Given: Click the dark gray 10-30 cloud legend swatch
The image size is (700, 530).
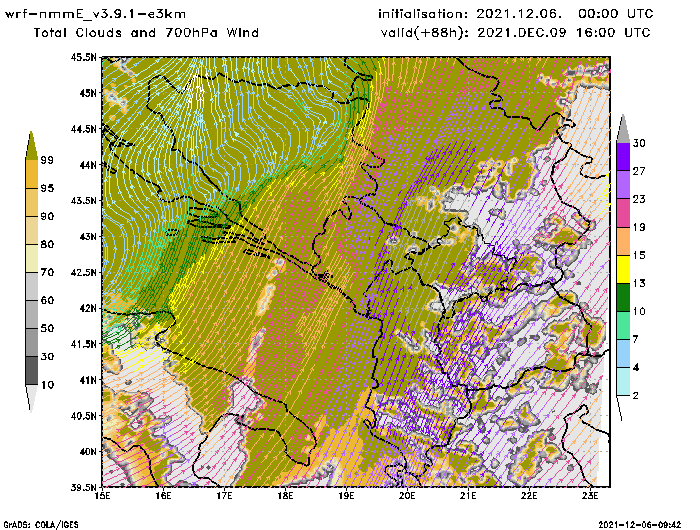Looking at the screenshot, I should point(31,370).
